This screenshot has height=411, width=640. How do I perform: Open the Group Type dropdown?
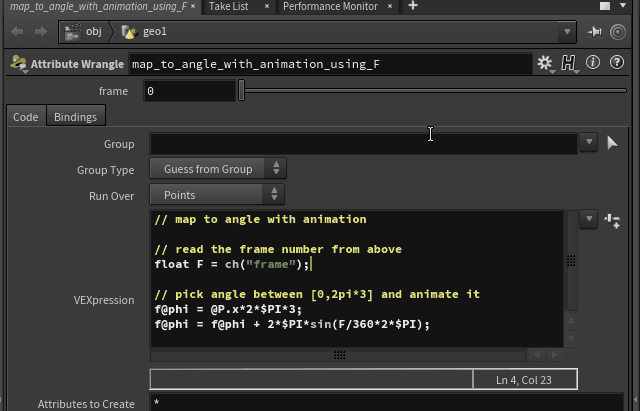(218, 169)
